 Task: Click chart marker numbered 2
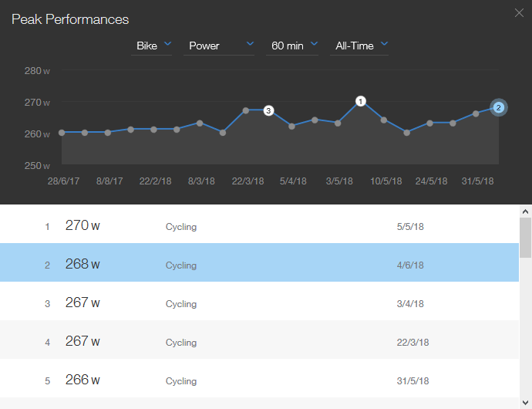pos(498,108)
